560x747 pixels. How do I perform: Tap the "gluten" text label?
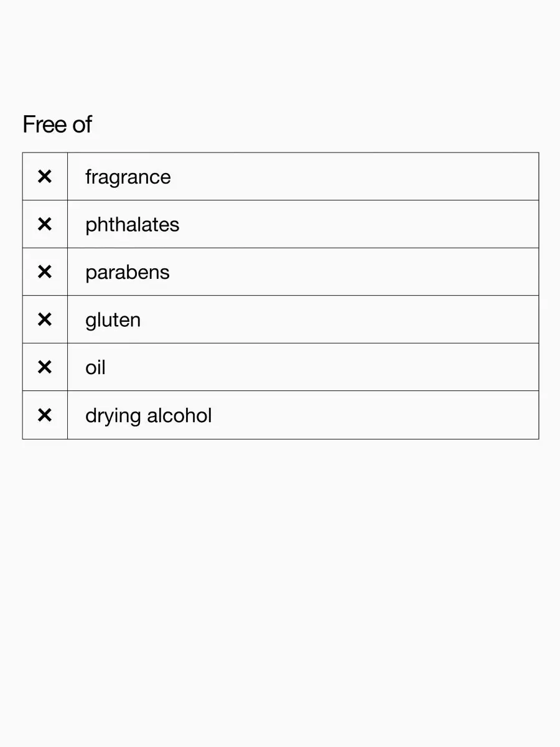point(113,320)
